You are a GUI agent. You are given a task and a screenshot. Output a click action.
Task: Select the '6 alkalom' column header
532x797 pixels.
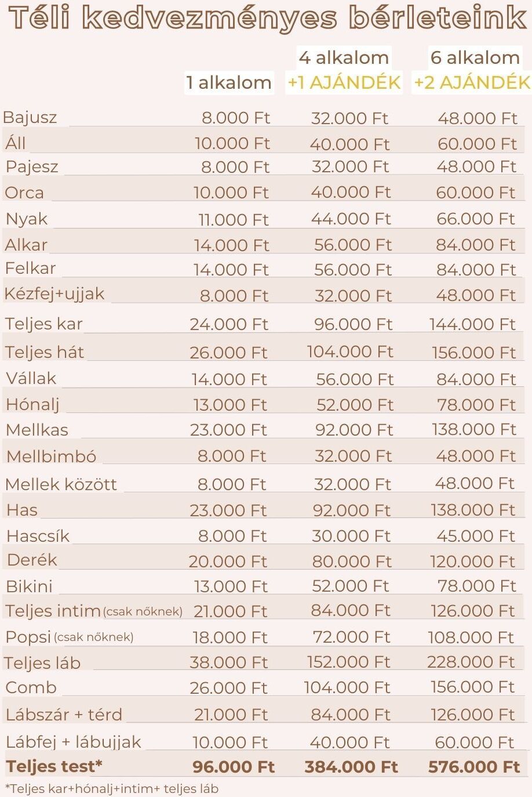coord(475,58)
